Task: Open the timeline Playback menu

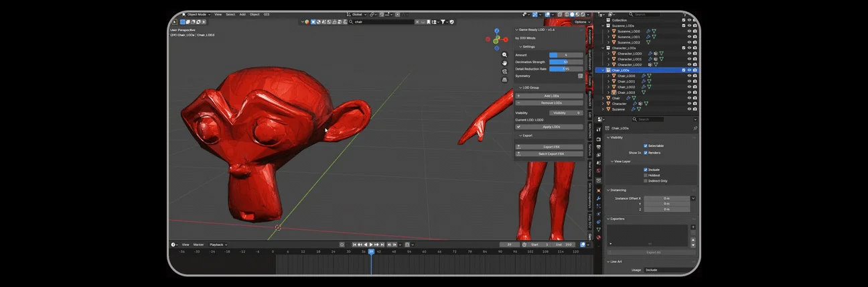Action: coord(218,245)
